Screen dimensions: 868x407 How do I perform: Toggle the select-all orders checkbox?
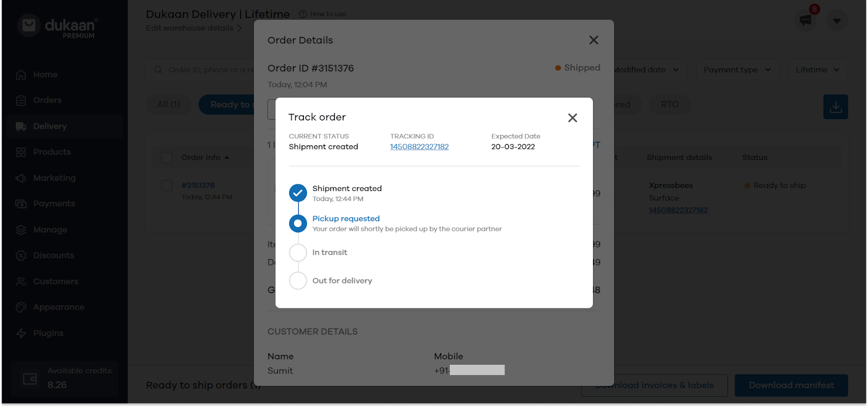pos(167,158)
